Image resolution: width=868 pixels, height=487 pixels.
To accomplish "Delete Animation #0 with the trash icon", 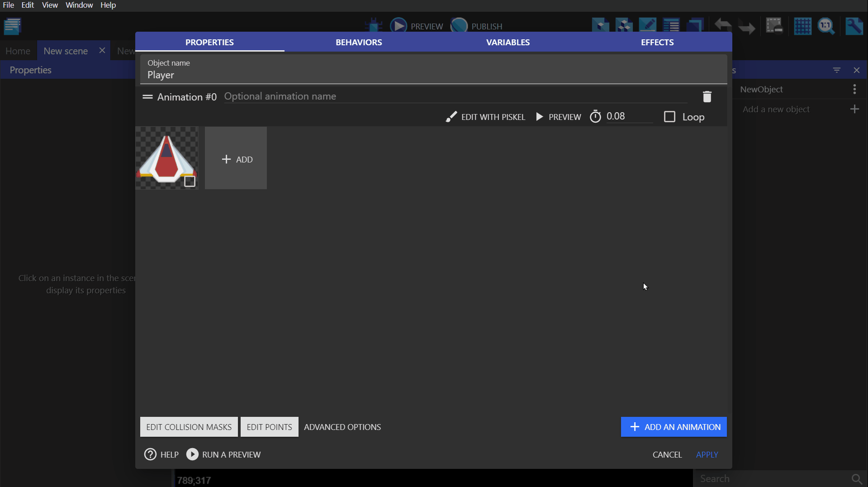I will point(707,96).
